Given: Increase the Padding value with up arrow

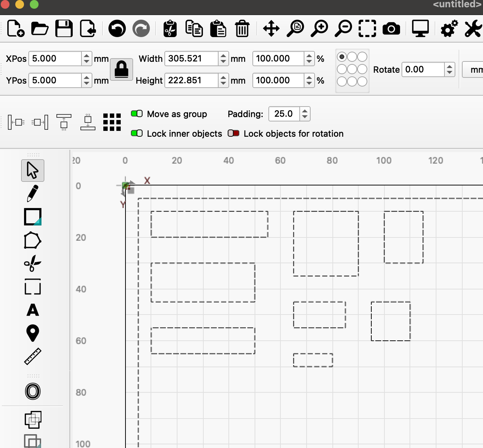Looking at the screenshot, I should tap(305, 111).
